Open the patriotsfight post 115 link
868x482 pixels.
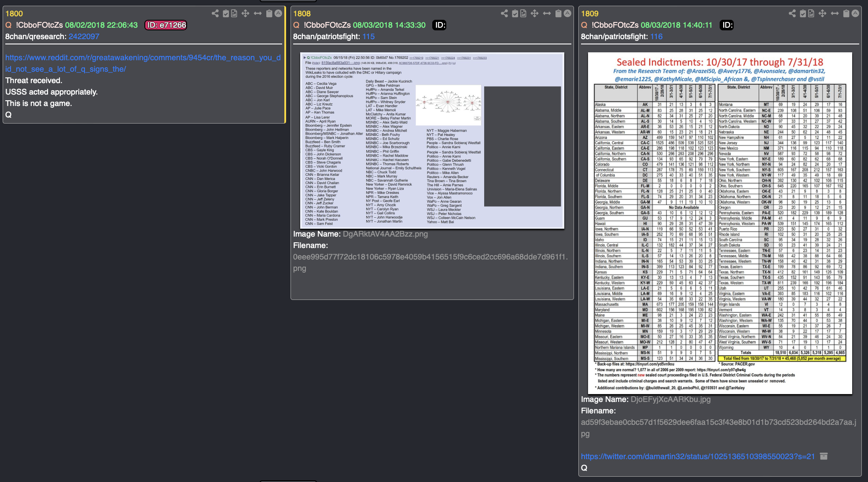click(x=368, y=37)
